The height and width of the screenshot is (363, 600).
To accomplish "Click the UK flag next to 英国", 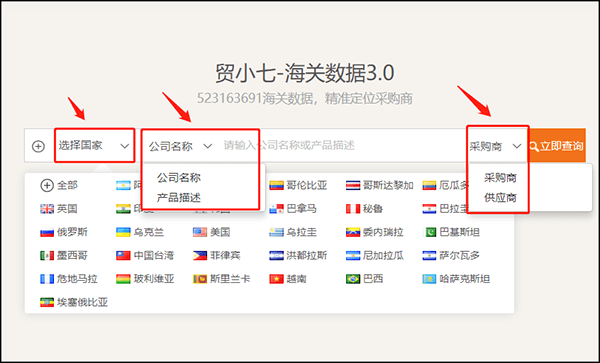I will click(x=47, y=209).
